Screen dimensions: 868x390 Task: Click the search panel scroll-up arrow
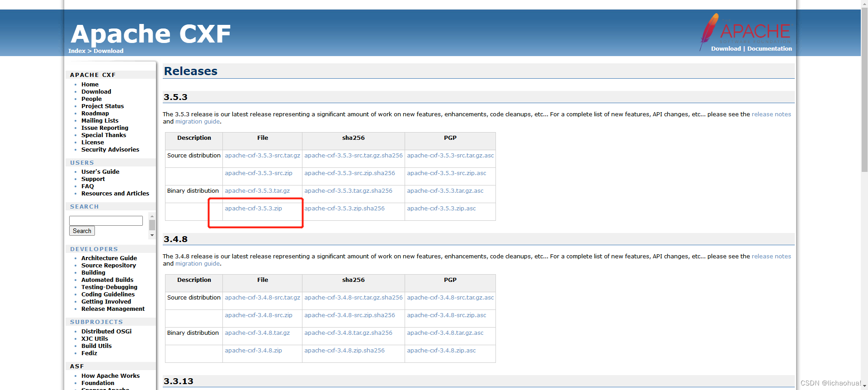pos(152,216)
